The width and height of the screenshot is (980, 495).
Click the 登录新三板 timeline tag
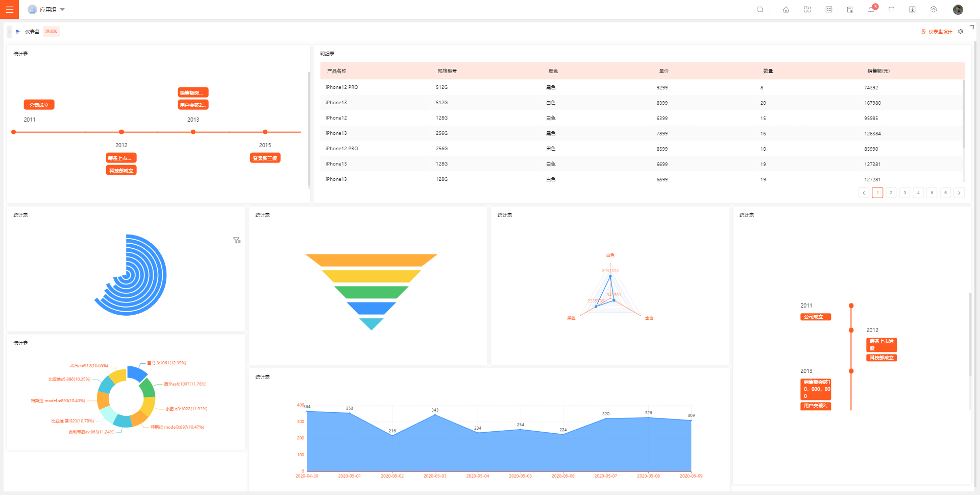point(265,158)
